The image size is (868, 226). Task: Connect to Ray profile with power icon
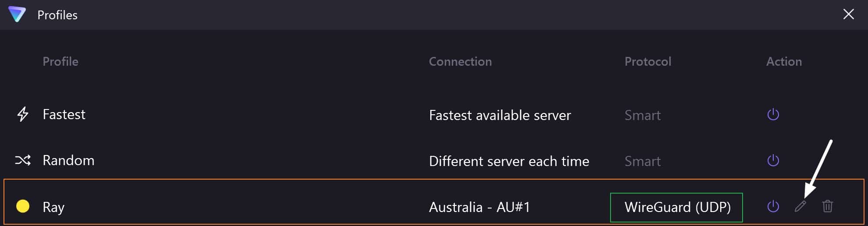click(773, 206)
